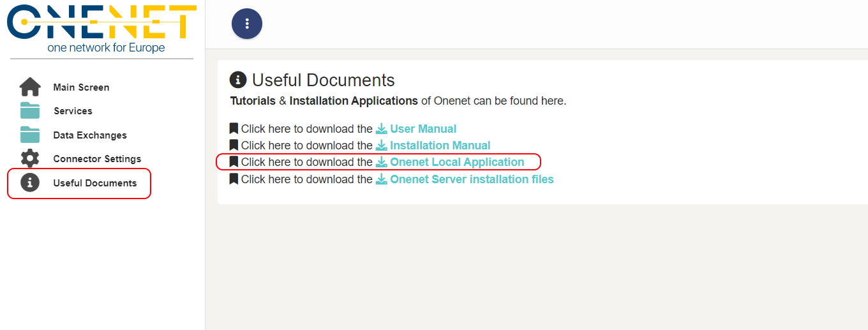Click the gear icon beside Connector Settings
The image size is (868, 330).
(x=30, y=158)
